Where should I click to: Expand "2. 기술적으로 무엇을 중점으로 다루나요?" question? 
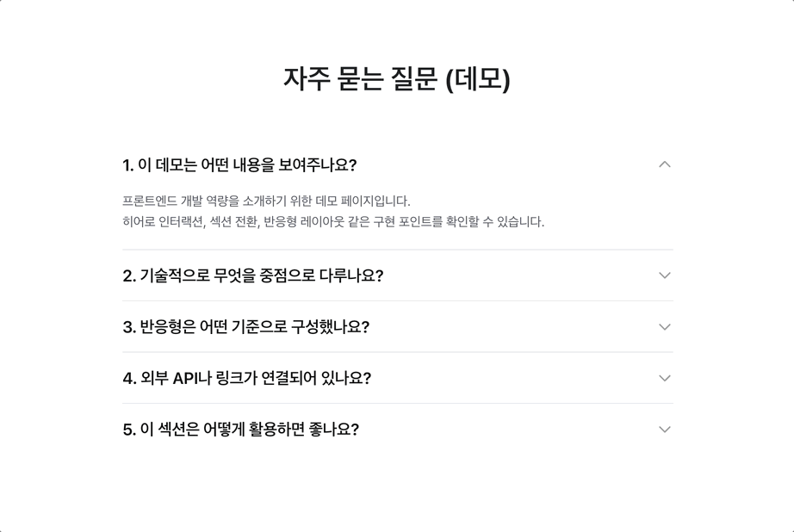coord(252,275)
